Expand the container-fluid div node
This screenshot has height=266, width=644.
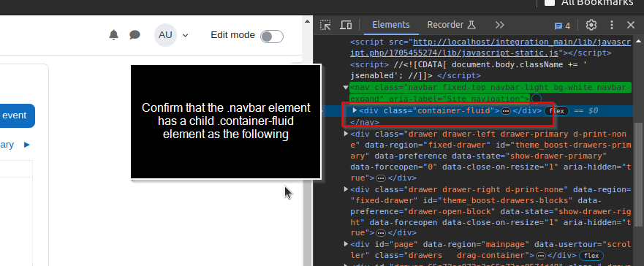coord(355,110)
